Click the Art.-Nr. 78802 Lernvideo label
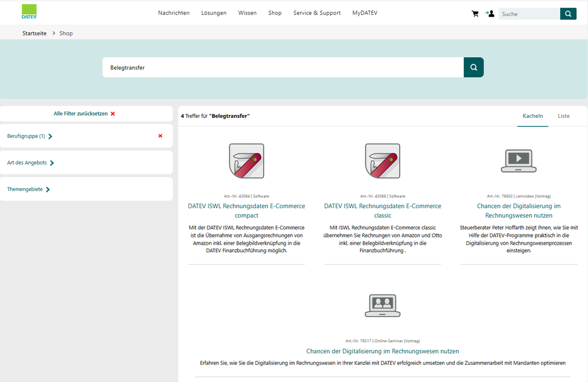 pyautogui.click(x=518, y=196)
